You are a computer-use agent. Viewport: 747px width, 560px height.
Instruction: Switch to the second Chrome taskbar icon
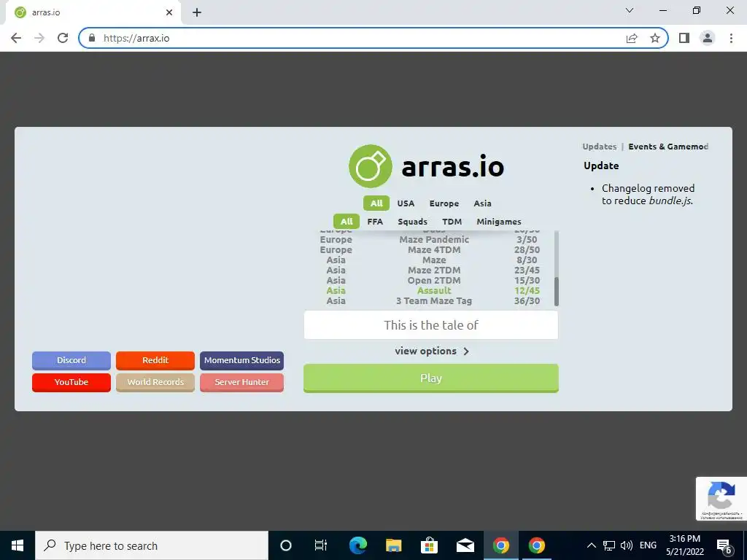click(536, 545)
